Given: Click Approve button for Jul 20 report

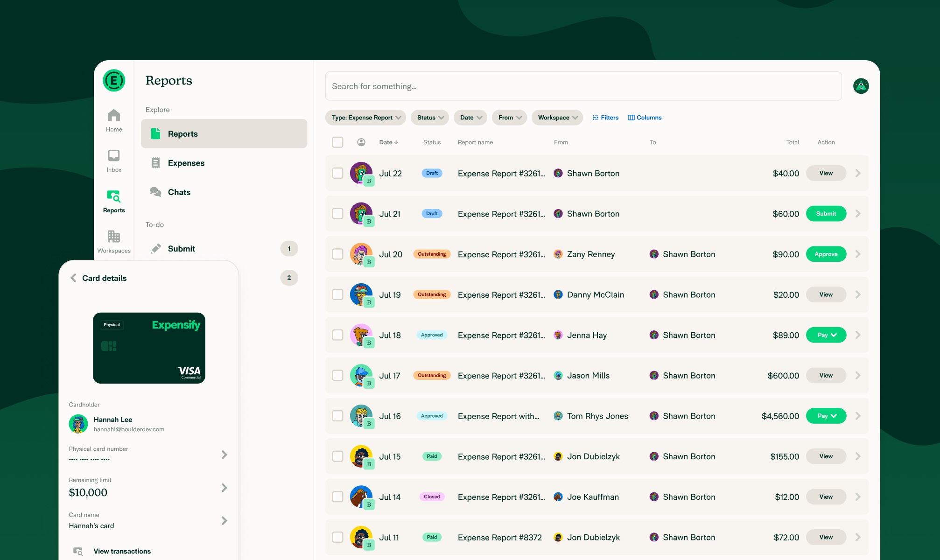Looking at the screenshot, I should pos(826,254).
